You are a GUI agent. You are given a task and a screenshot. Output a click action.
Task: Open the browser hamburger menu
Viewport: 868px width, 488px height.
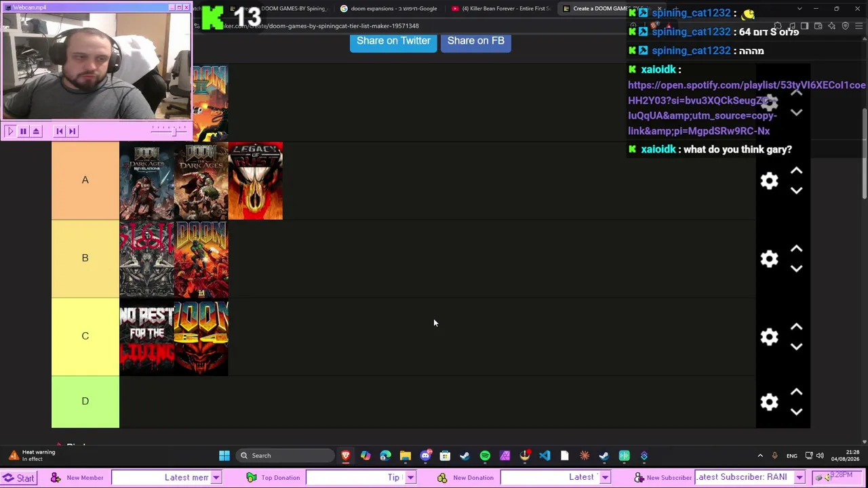858,26
